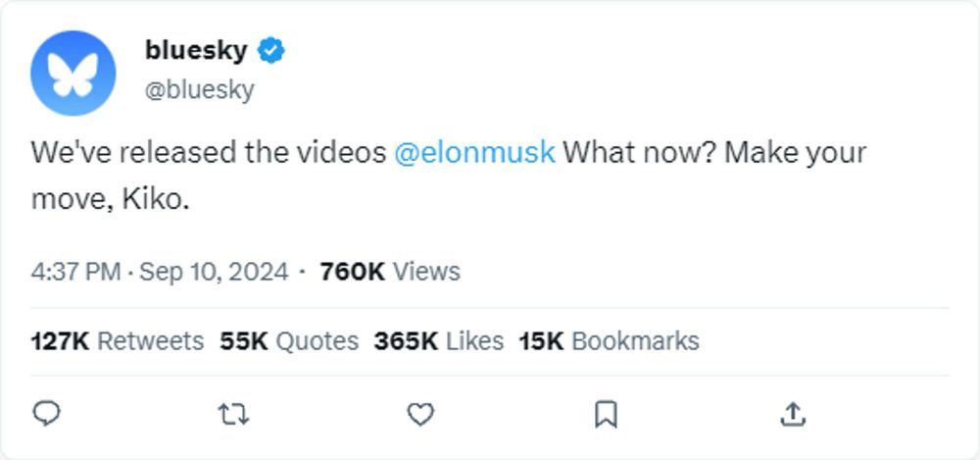Image resolution: width=980 pixels, height=460 pixels.
Task: Show the 127K Retweets list
Action: coord(118,341)
